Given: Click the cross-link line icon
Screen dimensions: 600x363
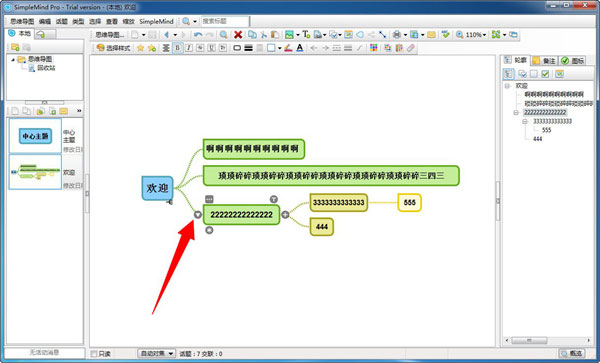Looking at the screenshot, I should [x=382, y=35].
